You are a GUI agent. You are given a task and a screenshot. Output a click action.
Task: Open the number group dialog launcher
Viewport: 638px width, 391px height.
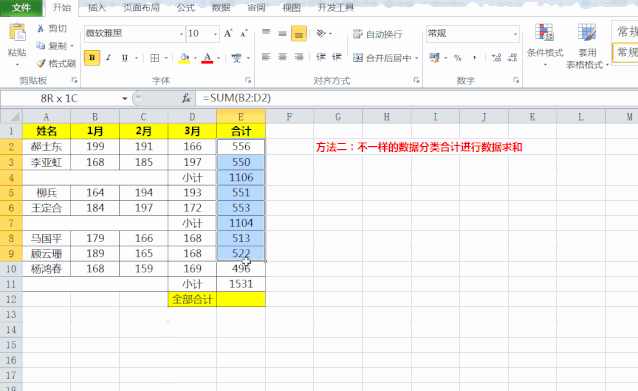click(x=516, y=80)
